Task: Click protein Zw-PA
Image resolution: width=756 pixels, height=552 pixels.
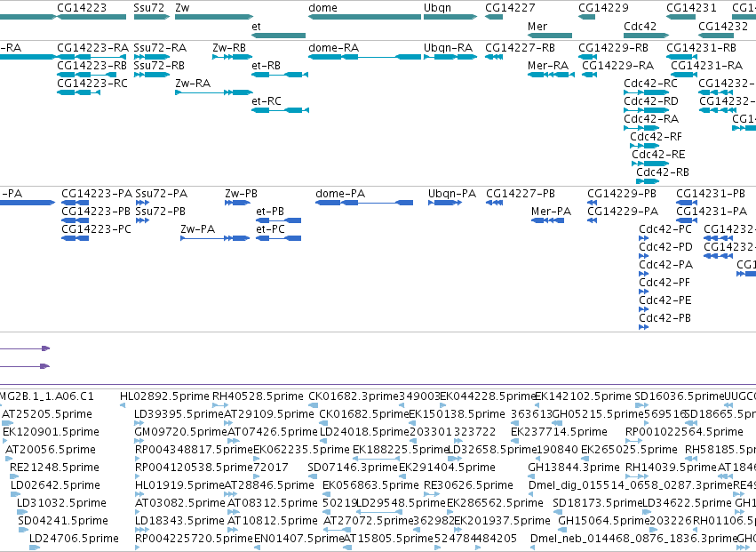Action: tap(215, 238)
